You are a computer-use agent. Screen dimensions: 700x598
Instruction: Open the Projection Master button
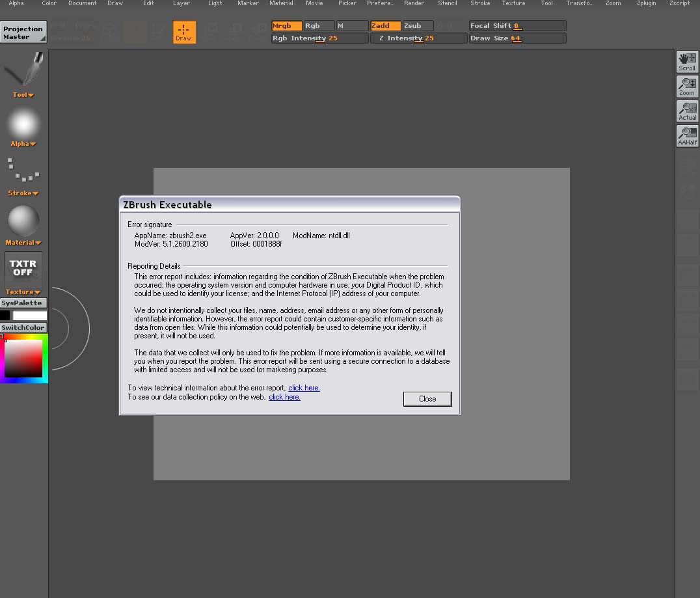tap(23, 32)
